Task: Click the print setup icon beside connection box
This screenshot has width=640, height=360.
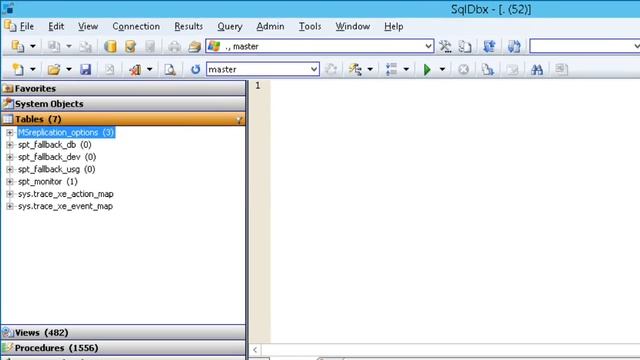Action: (x=194, y=47)
